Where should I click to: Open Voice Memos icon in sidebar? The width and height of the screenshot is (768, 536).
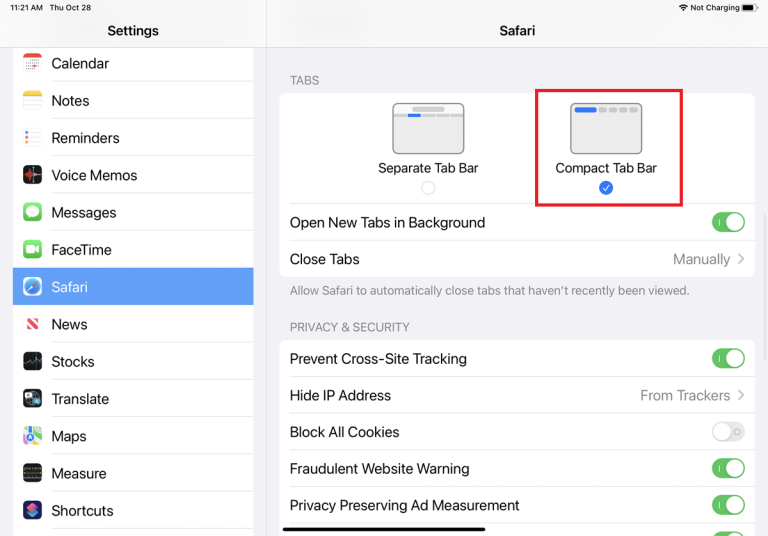click(x=33, y=175)
